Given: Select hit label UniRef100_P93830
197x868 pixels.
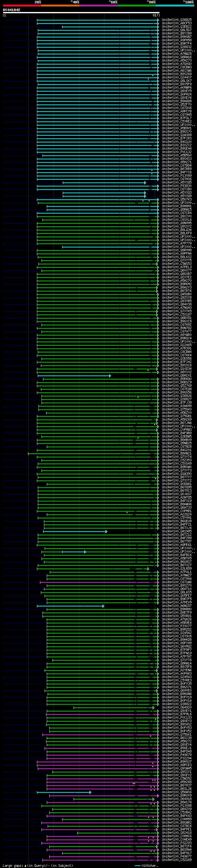Looking at the screenshot, I should tap(177, 186).
